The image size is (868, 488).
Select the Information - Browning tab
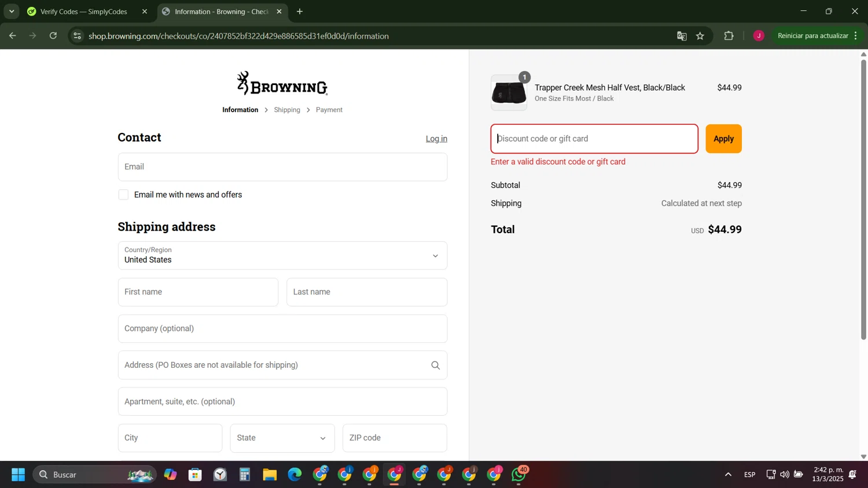click(x=222, y=12)
